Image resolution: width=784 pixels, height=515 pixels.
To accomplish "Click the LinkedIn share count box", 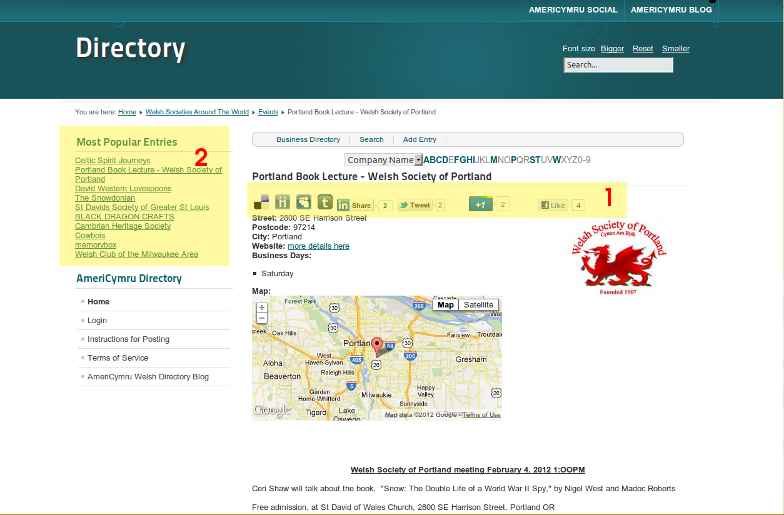I will pos(385,205).
